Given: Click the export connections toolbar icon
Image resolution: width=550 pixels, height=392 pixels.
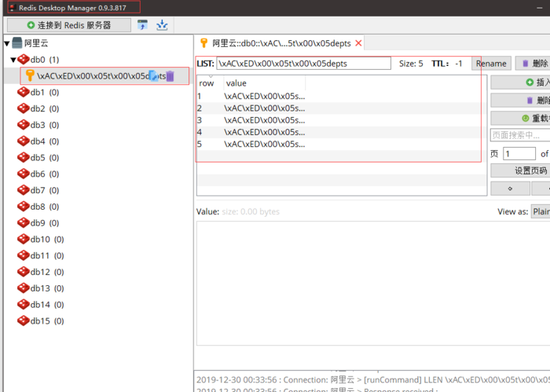Looking at the screenshot, I should pos(142,25).
